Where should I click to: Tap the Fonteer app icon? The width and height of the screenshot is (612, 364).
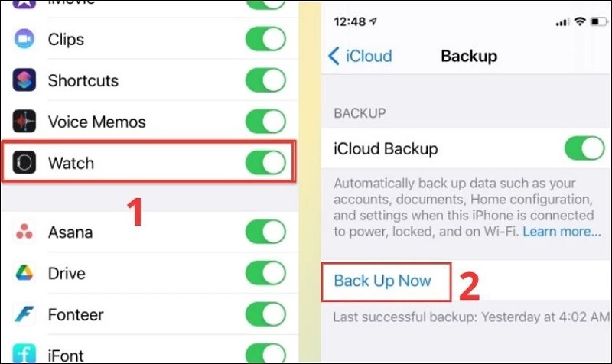point(24,314)
